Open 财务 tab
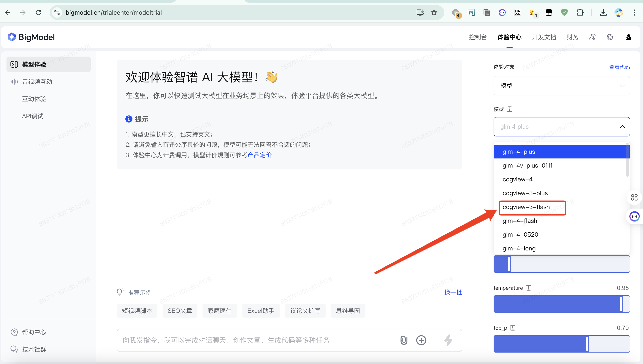The height and width of the screenshot is (364, 643). click(572, 37)
